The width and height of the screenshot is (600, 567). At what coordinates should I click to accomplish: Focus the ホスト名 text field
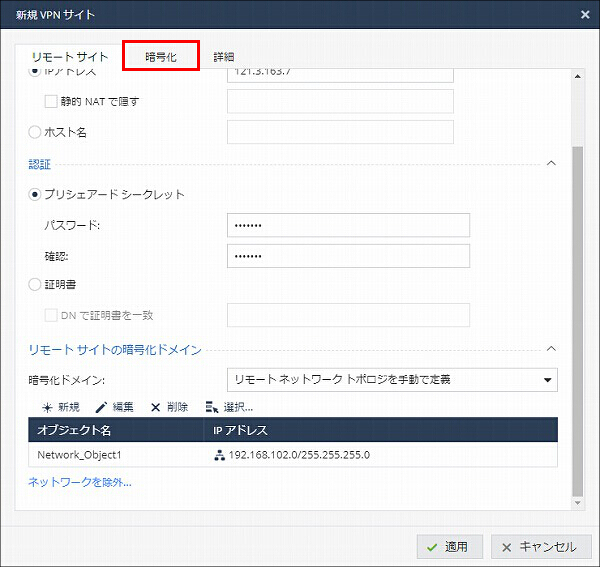[x=340, y=132]
